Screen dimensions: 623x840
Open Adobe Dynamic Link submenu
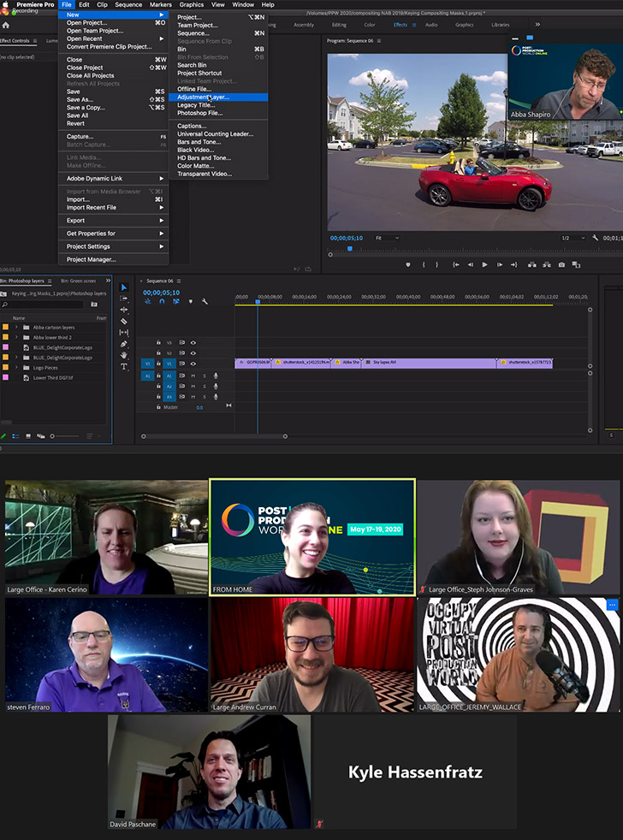113,179
